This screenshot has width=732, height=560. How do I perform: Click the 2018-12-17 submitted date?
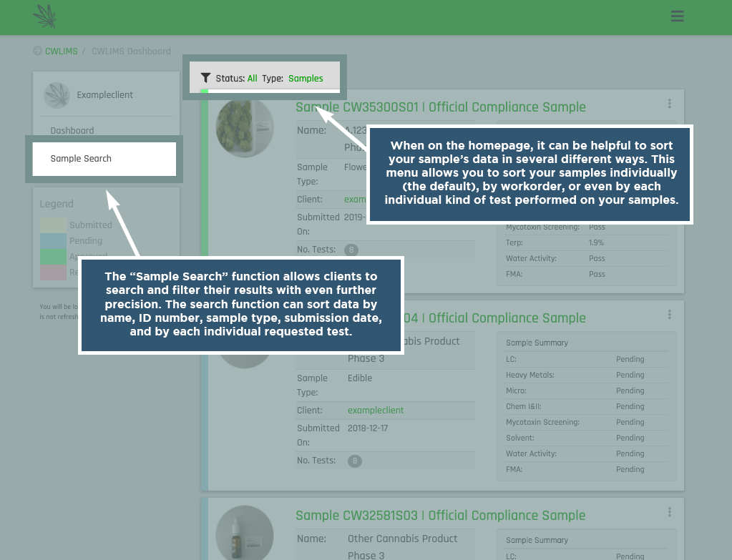[368, 428]
